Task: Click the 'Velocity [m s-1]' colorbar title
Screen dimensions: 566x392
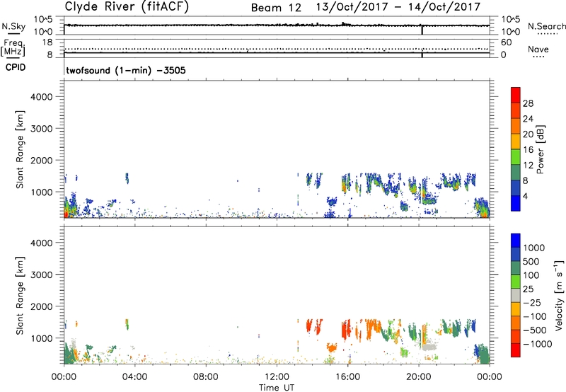Action: tap(559, 295)
